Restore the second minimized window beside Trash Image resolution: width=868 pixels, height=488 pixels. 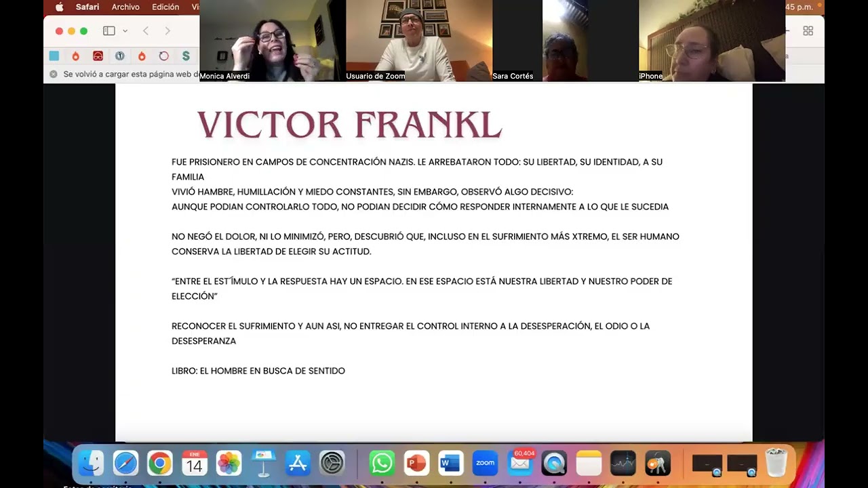[x=742, y=464]
